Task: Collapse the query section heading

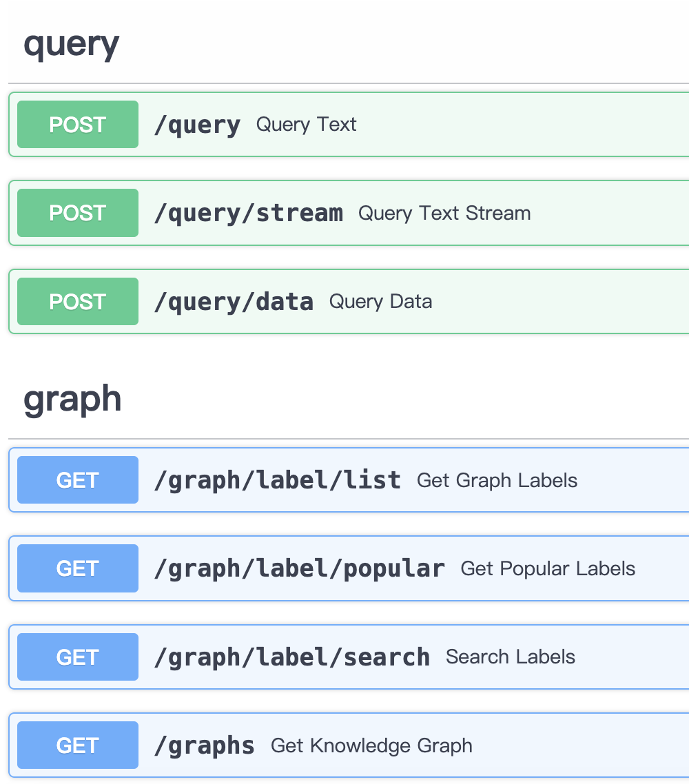Action: coord(71,44)
